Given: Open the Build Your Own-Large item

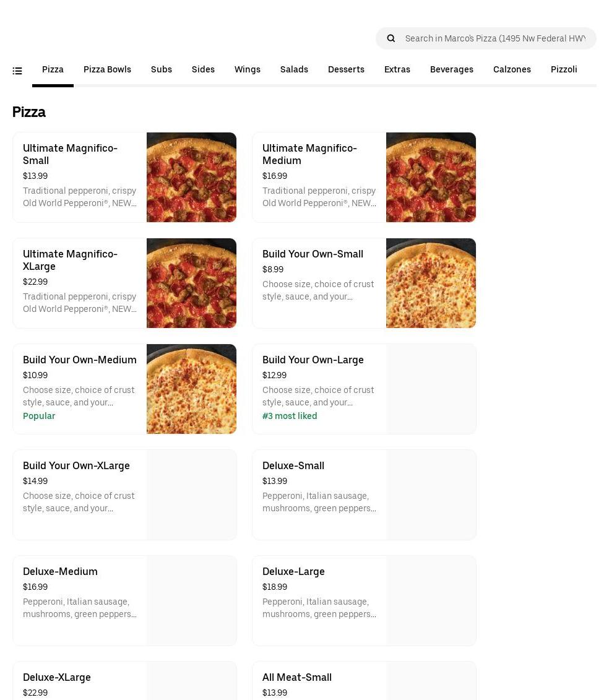Looking at the screenshot, I should [313, 360].
